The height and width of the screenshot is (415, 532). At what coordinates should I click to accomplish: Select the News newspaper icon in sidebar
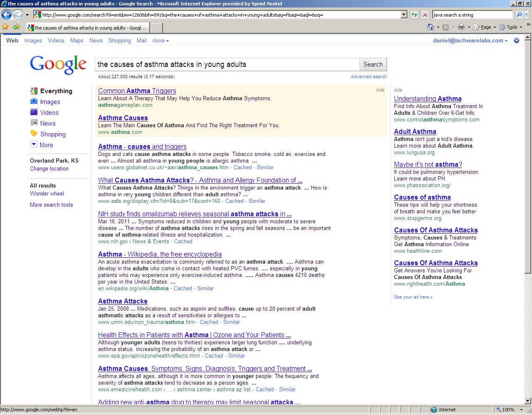pos(34,123)
